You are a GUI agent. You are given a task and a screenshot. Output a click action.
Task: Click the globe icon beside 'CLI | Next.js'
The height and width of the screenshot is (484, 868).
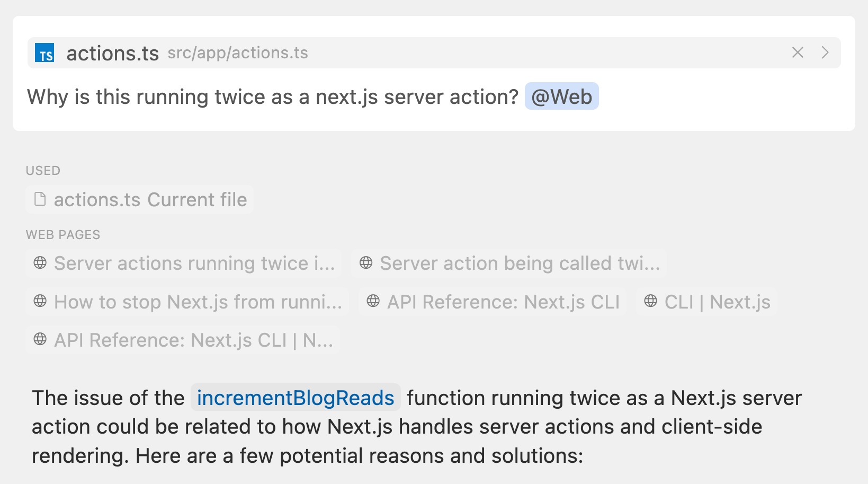click(x=650, y=301)
